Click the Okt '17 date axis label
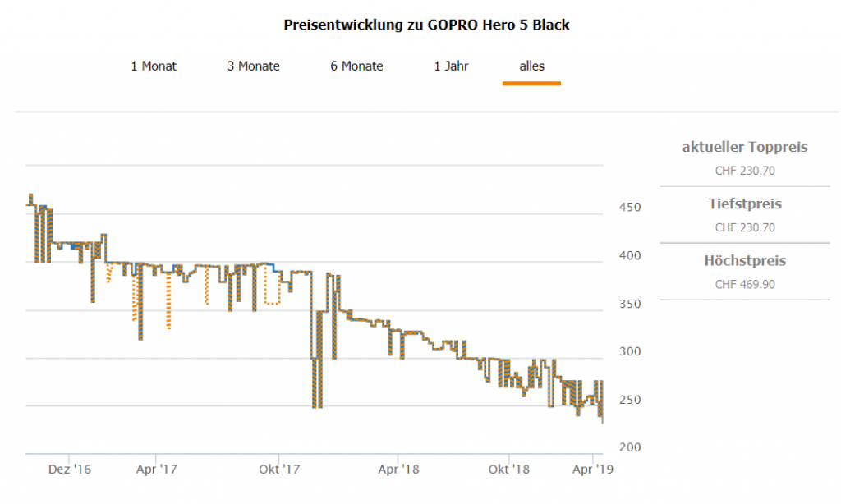 click(278, 470)
